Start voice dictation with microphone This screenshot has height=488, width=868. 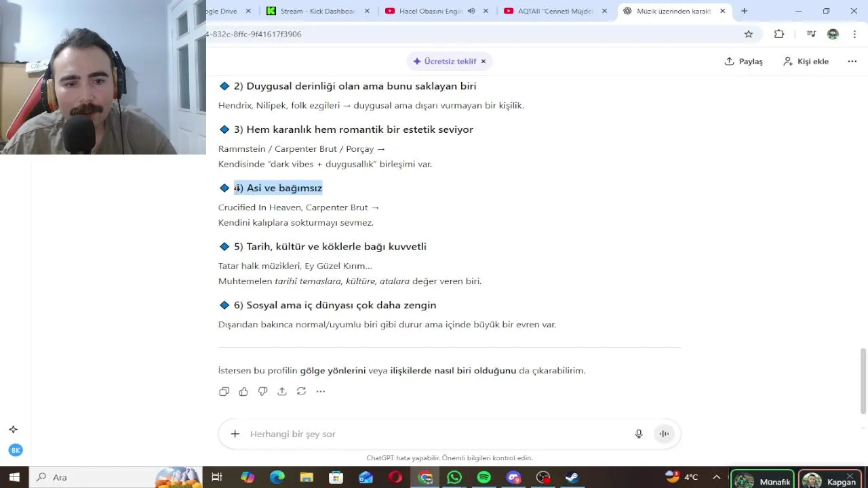(639, 434)
